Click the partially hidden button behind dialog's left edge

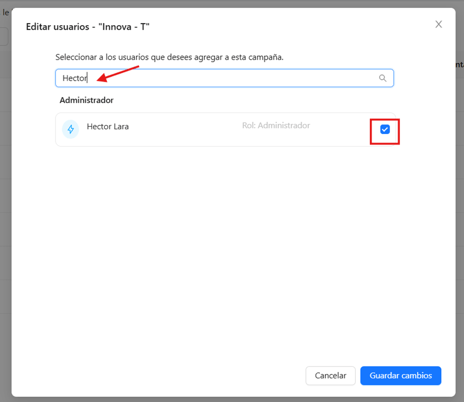[x=4, y=37]
